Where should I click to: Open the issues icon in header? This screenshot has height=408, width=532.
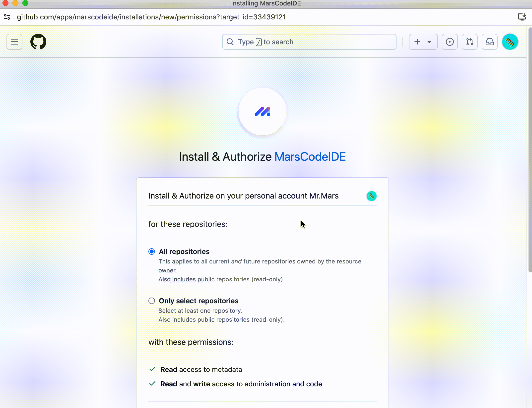pyautogui.click(x=450, y=42)
